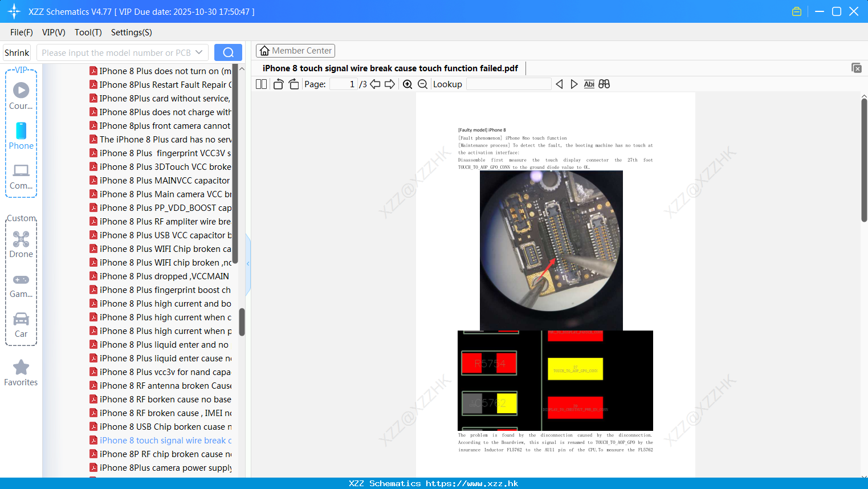Click the Page number field
This screenshot has width=868, height=489.
click(344, 84)
